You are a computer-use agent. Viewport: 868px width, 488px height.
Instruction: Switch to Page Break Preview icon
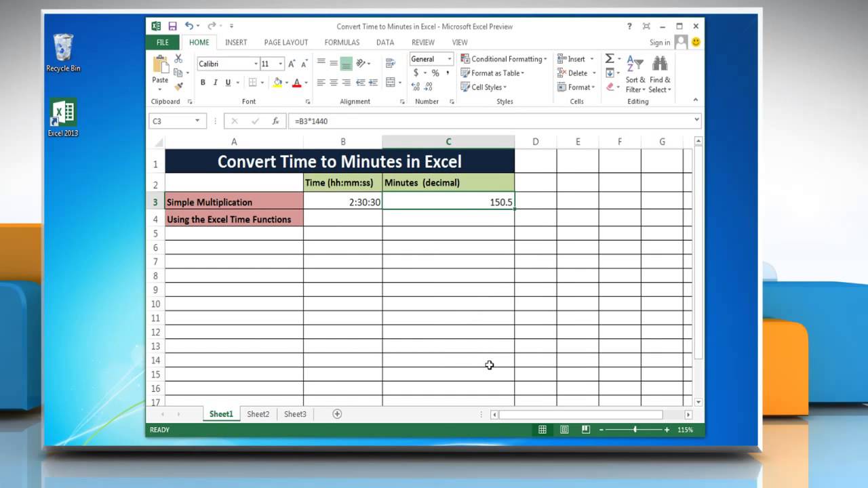point(586,430)
